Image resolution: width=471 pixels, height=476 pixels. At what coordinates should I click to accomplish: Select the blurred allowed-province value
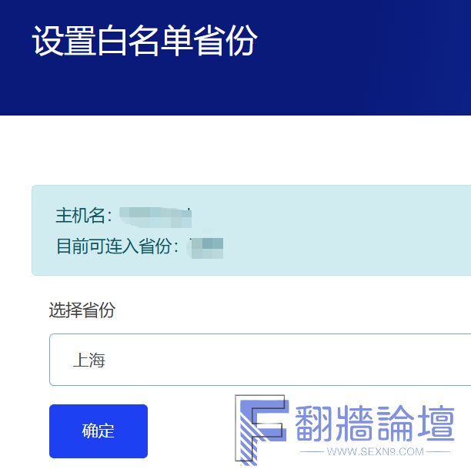[207, 247]
